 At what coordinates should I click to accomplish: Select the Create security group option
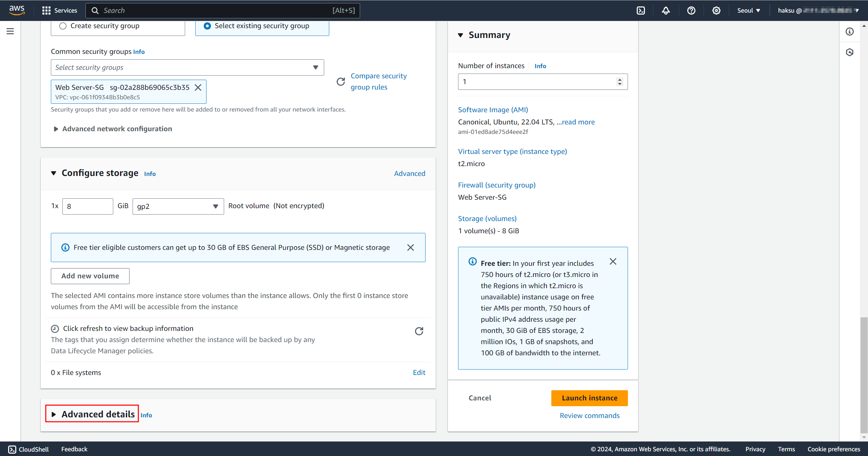[x=63, y=26]
